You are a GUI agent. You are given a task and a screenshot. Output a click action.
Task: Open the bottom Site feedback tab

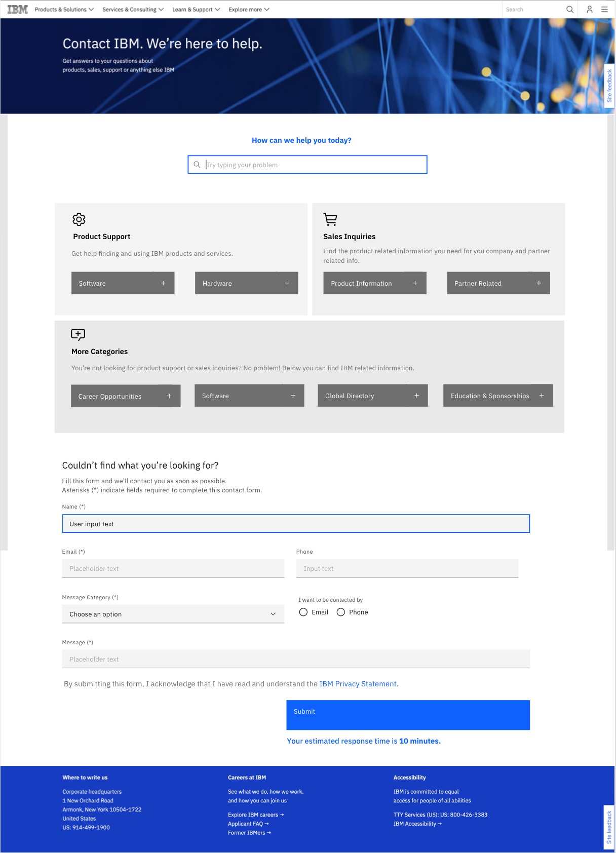coord(609,827)
